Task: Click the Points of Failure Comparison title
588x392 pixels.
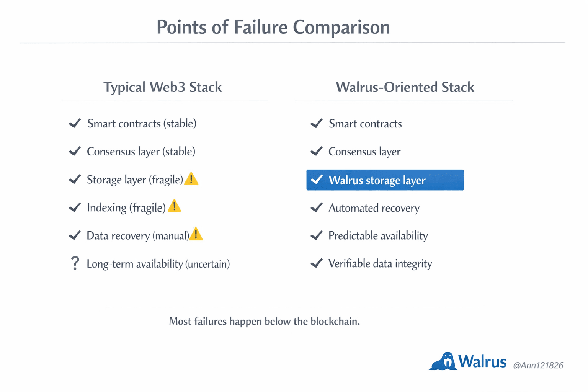Action: click(x=273, y=27)
